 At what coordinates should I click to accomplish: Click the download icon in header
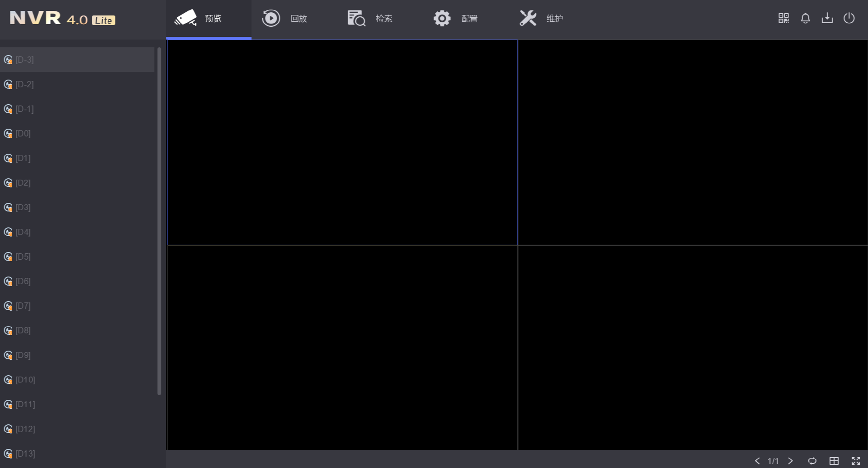pyautogui.click(x=827, y=18)
